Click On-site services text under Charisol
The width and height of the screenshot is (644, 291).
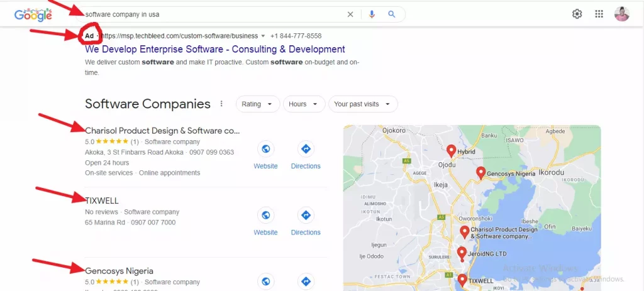click(x=109, y=173)
